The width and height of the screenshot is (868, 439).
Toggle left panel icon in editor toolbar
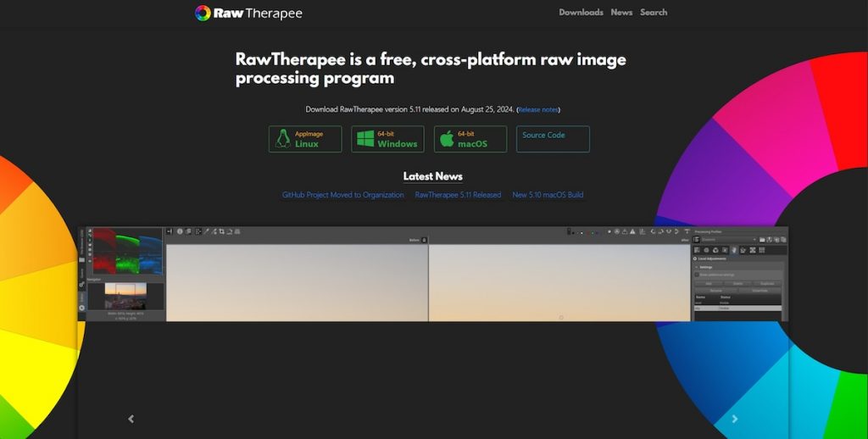point(170,231)
